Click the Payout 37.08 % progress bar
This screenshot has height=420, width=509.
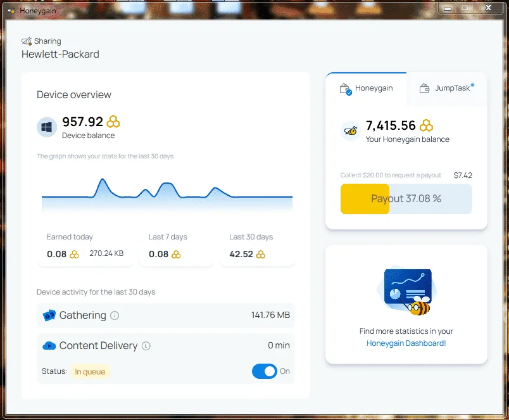[x=406, y=199]
